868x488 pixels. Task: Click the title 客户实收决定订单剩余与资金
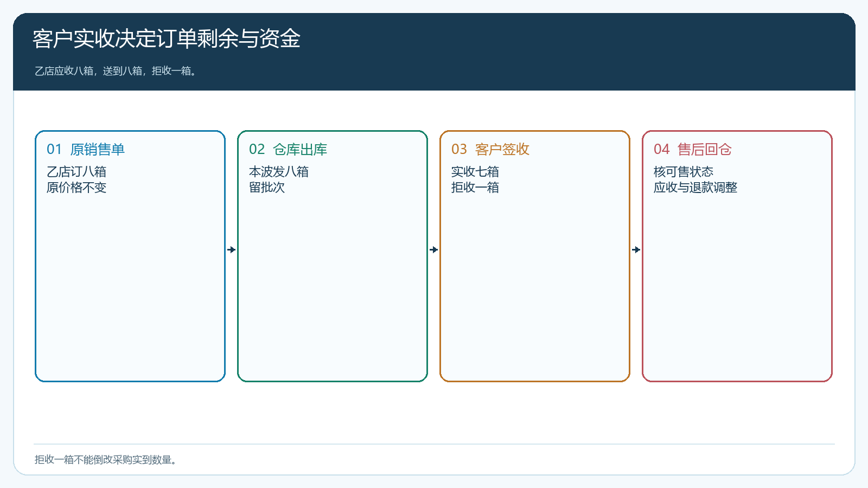pyautogui.click(x=167, y=38)
